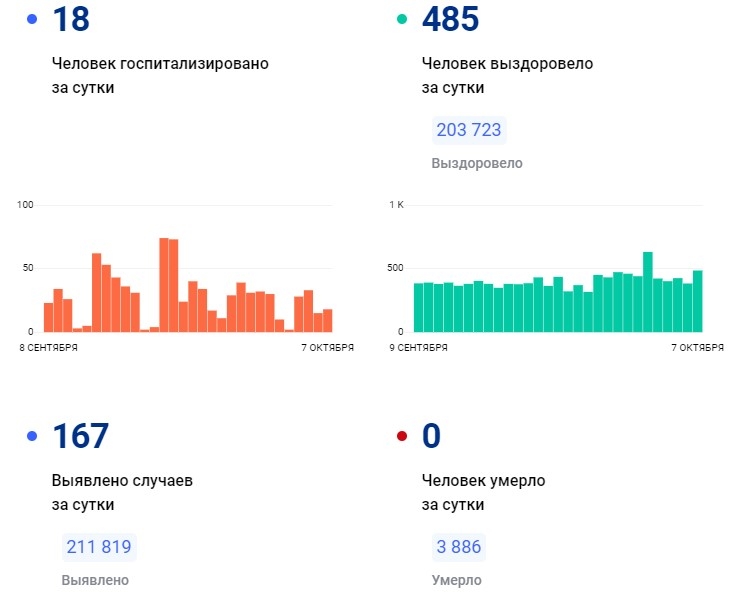The width and height of the screenshot is (751, 594).
Task: Click the red dot beside the deaths count
Action: tap(402, 436)
